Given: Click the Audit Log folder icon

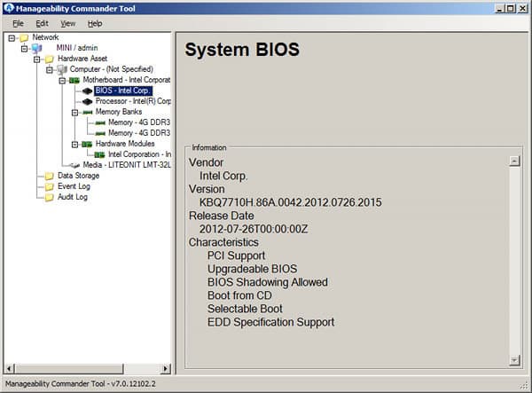Looking at the screenshot, I should tap(49, 197).
